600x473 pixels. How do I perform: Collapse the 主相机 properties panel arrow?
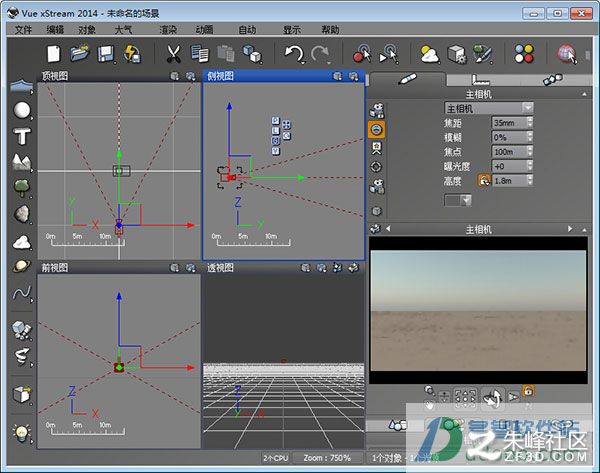(x=584, y=94)
